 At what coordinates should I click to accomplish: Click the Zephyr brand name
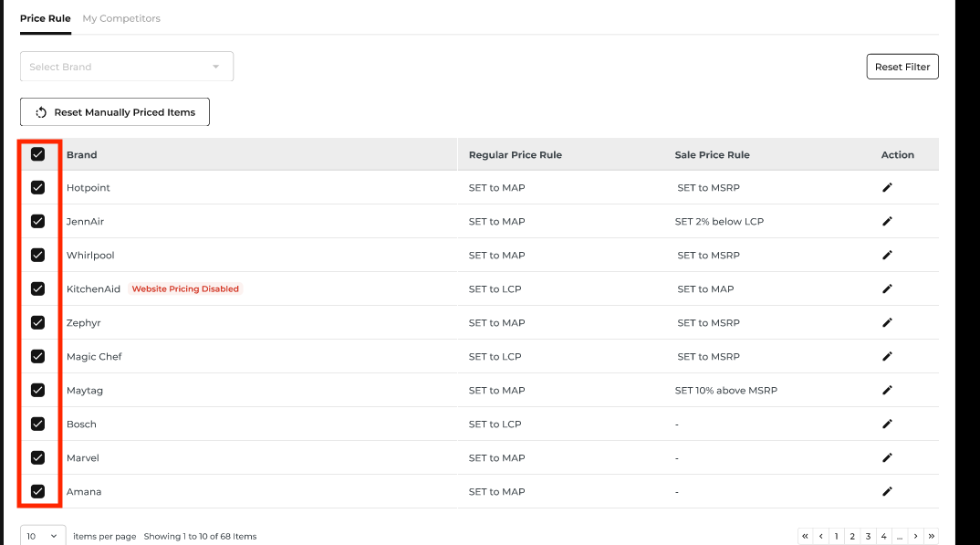[x=83, y=322]
